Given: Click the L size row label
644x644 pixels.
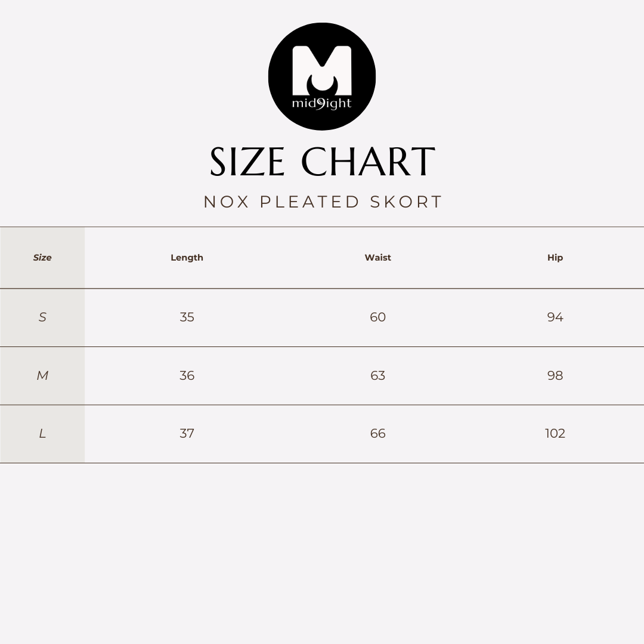Looking at the screenshot, I should (42, 434).
